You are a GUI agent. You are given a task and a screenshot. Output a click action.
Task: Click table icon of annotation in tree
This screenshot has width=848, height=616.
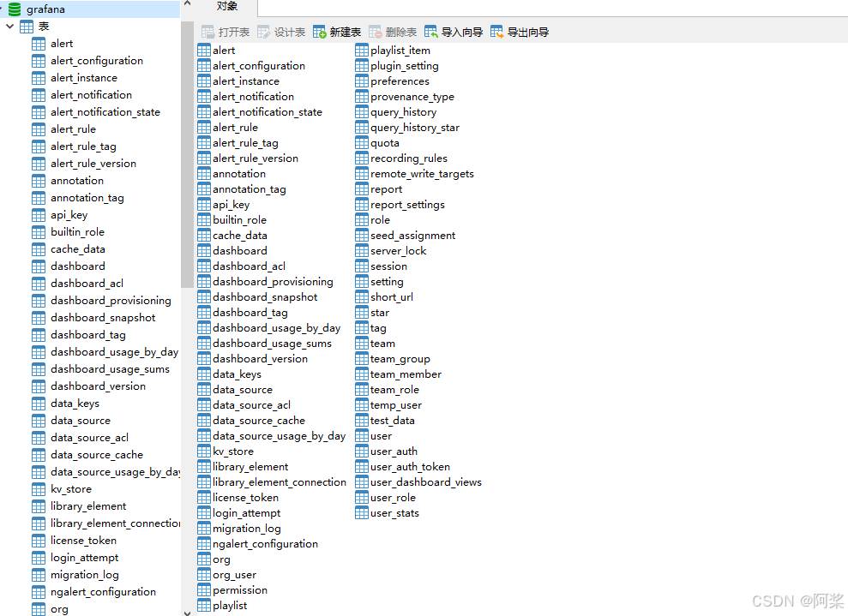[39, 181]
